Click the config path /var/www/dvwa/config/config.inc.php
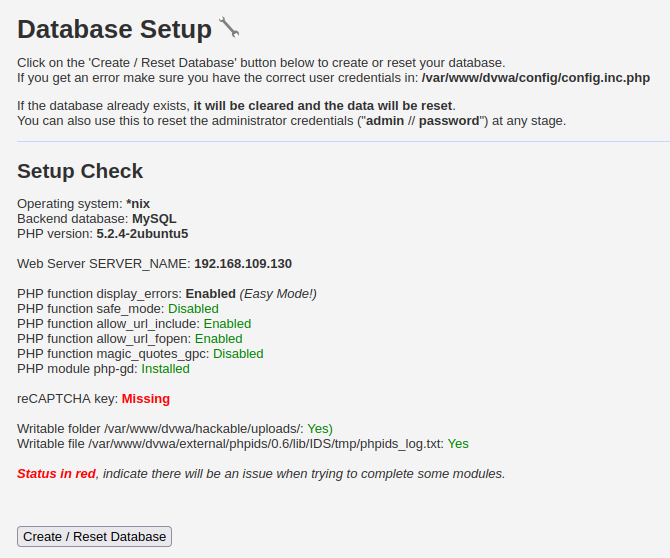This screenshot has width=670, height=558. (536, 78)
